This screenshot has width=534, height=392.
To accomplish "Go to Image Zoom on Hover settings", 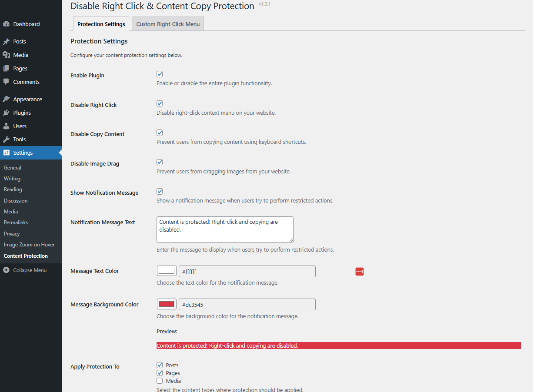I will click(29, 245).
